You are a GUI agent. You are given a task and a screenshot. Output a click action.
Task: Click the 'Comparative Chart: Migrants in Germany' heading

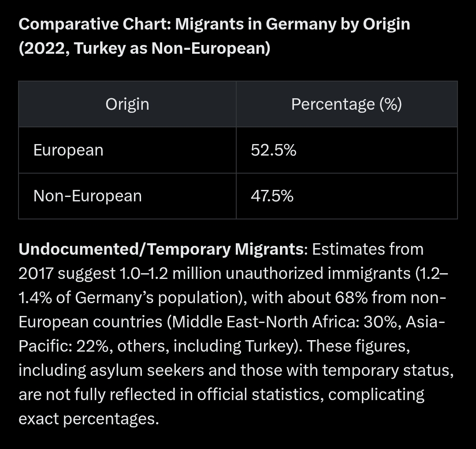click(x=214, y=24)
